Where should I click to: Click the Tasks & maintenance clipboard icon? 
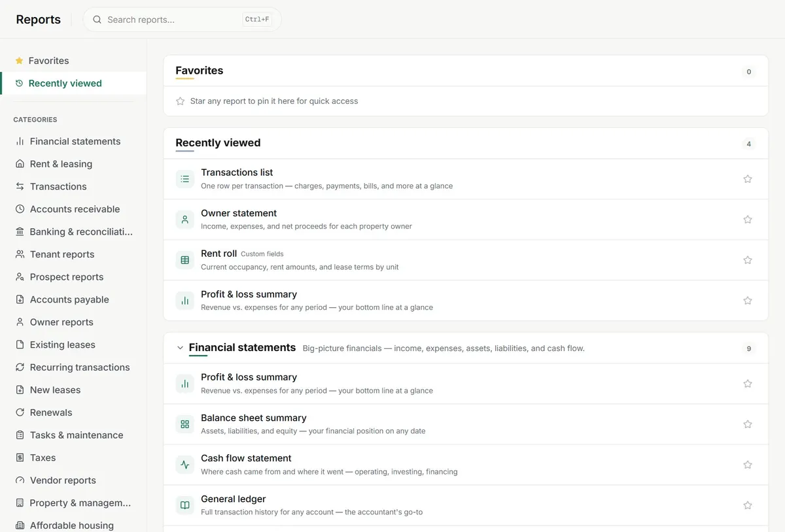[x=20, y=435]
